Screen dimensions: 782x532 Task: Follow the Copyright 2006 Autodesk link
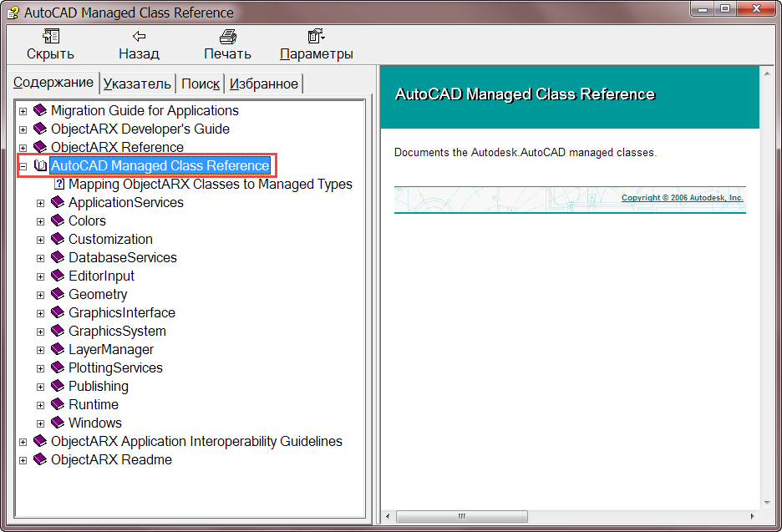[x=683, y=198]
